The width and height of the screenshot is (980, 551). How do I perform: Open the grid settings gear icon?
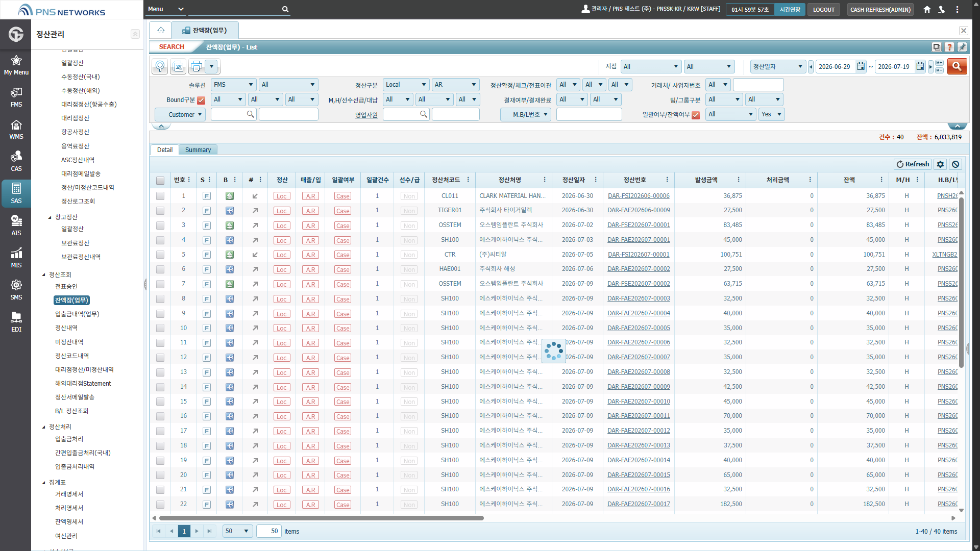940,164
